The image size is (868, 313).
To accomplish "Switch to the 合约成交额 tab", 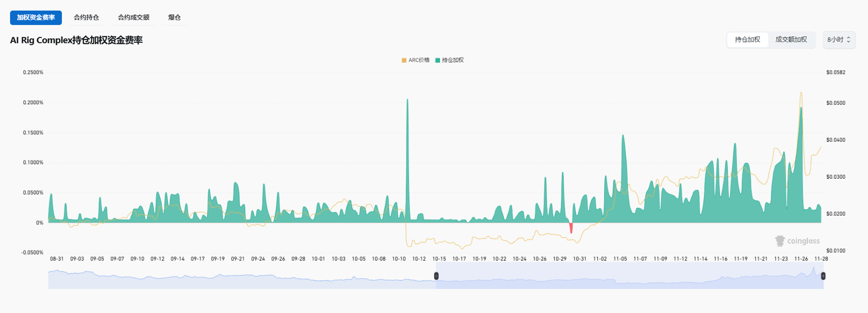I will pos(134,17).
